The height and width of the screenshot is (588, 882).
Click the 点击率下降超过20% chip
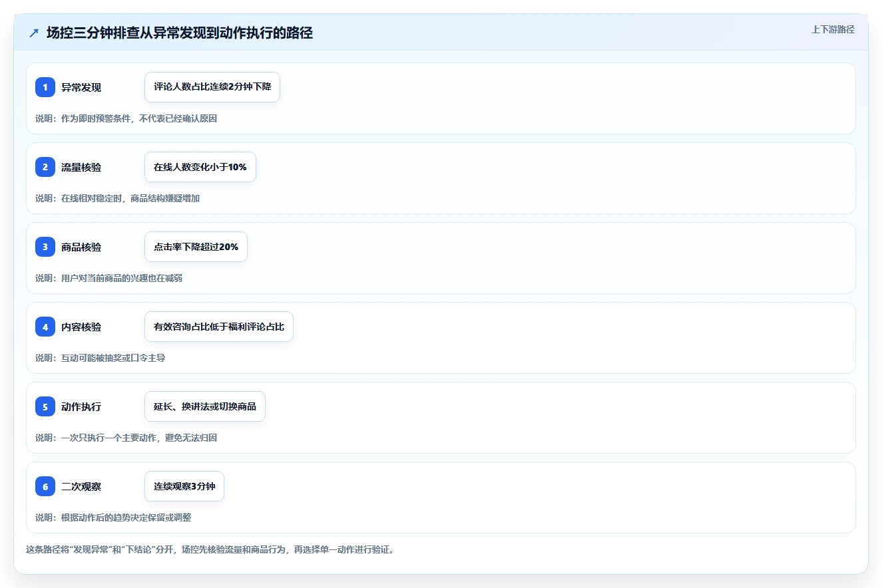pos(196,247)
